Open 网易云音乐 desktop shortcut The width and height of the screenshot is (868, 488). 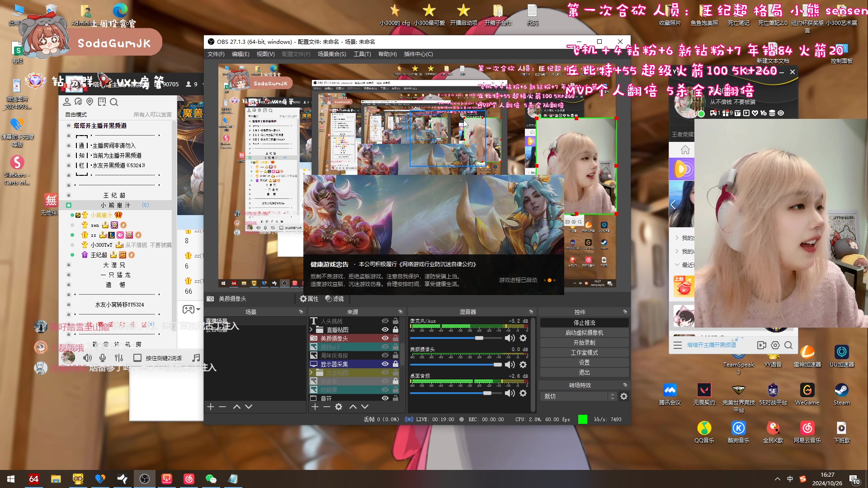(807, 432)
